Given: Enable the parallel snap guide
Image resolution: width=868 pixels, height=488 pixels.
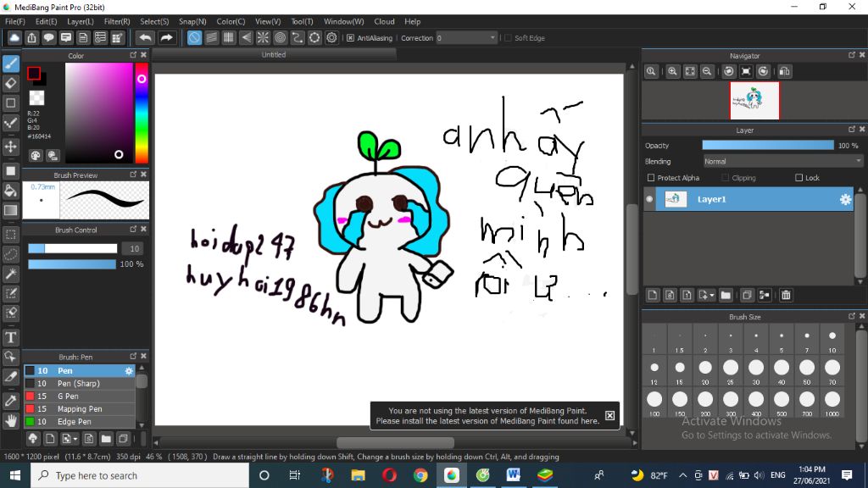Looking at the screenshot, I should [211, 37].
